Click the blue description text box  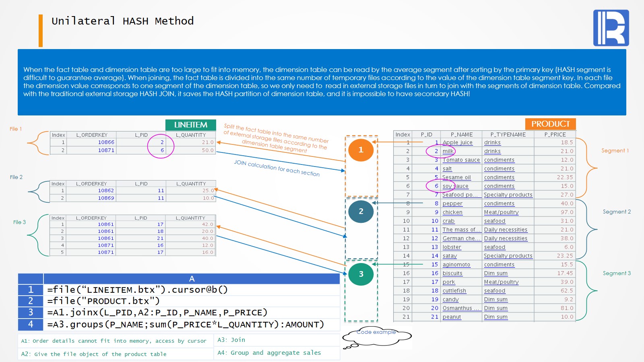tap(322, 82)
